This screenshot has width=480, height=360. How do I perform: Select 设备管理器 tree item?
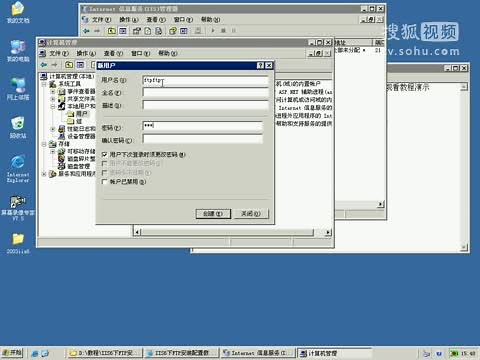[x=77, y=136]
